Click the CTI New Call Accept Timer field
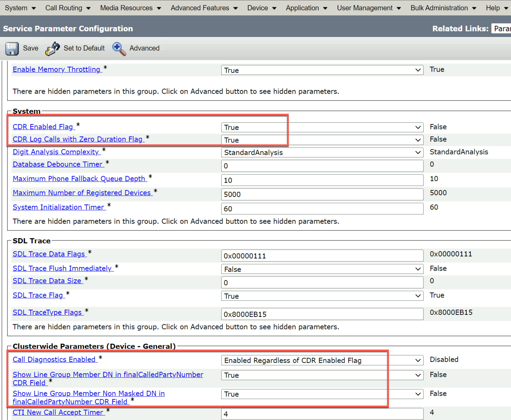This screenshot has width=511, height=420. 322,414
